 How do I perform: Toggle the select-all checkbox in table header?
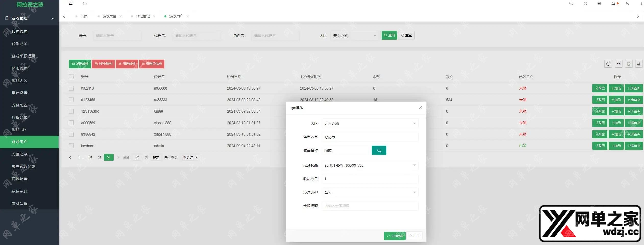coord(71,77)
